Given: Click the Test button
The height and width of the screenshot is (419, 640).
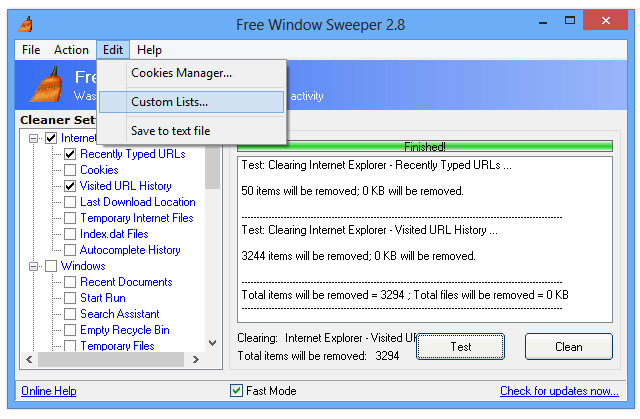Looking at the screenshot, I should [x=460, y=347].
